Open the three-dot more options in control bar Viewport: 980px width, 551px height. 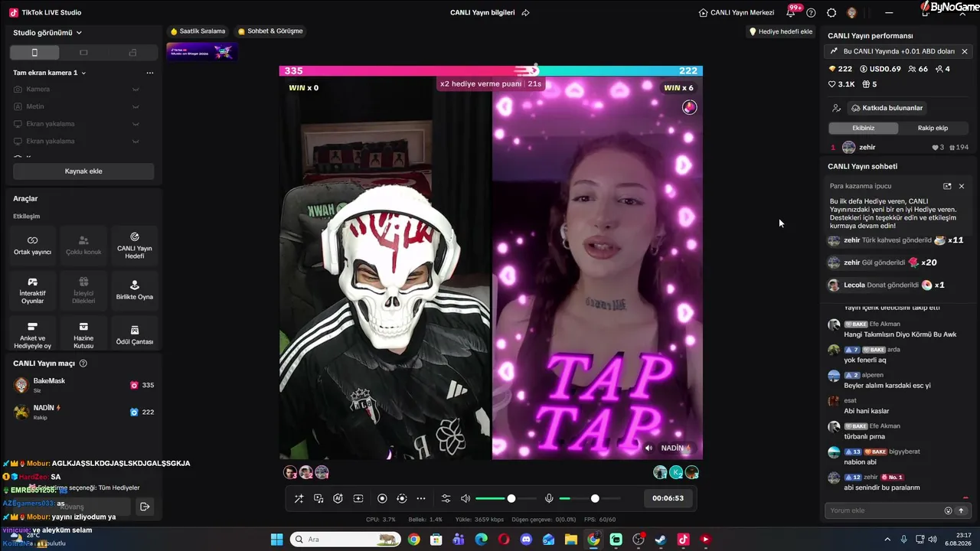pyautogui.click(x=421, y=498)
